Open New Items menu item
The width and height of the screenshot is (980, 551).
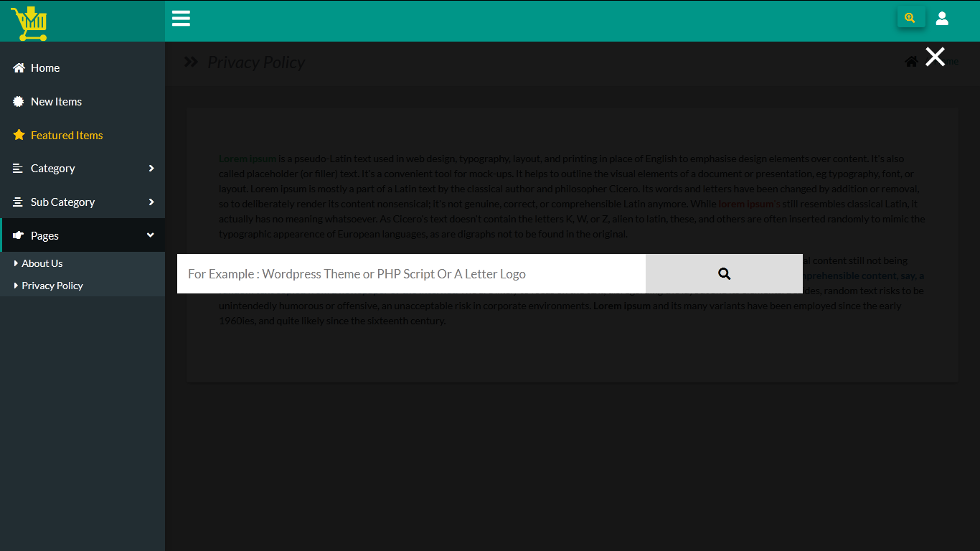pyautogui.click(x=83, y=102)
